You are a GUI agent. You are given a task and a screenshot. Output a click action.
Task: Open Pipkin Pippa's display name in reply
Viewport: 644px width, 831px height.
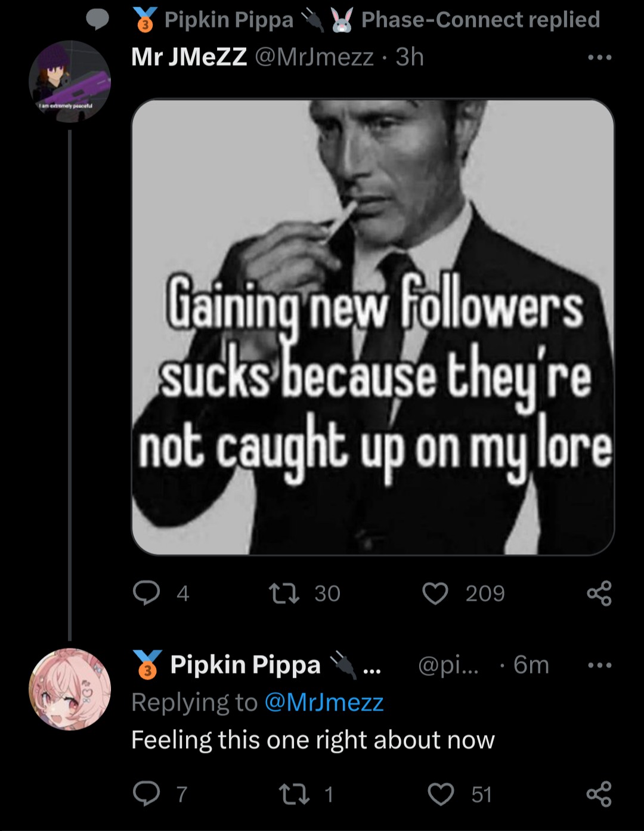[x=245, y=665]
